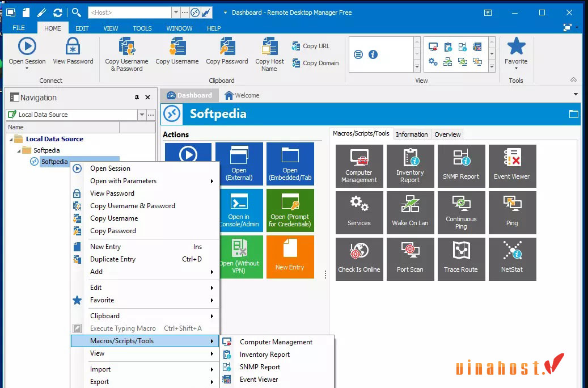
Task: Click the blank document icon in the title bar
Action: (26, 12)
